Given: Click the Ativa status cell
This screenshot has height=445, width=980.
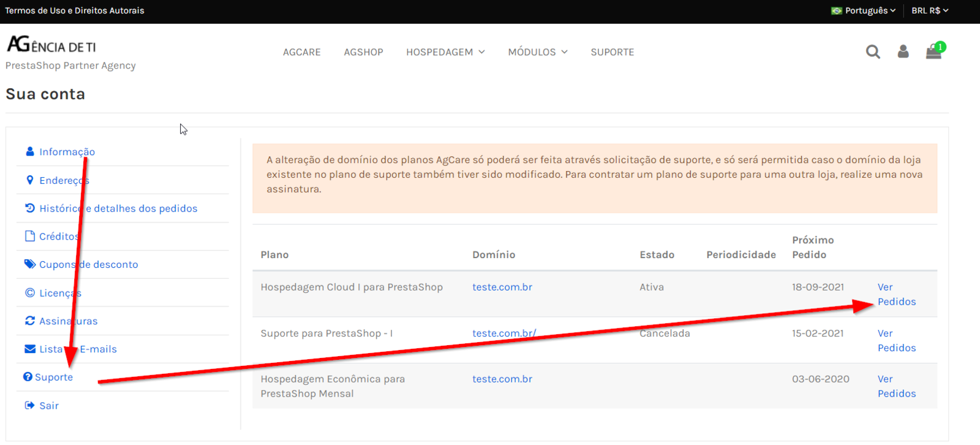Looking at the screenshot, I should pyautogui.click(x=652, y=287).
